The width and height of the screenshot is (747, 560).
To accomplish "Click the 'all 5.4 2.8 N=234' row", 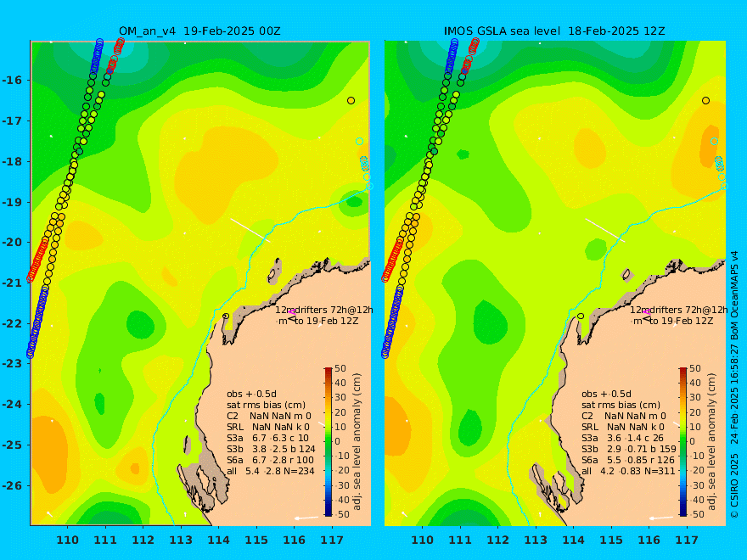I will point(271,471).
